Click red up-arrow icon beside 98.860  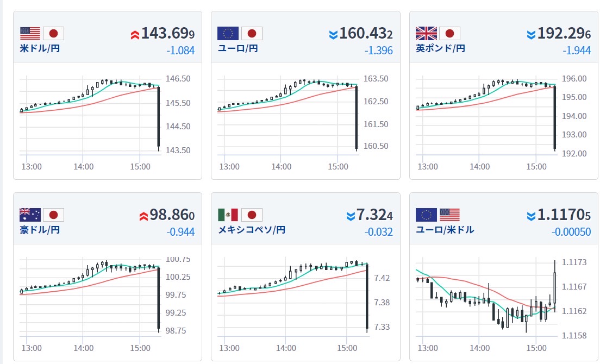click(x=143, y=216)
